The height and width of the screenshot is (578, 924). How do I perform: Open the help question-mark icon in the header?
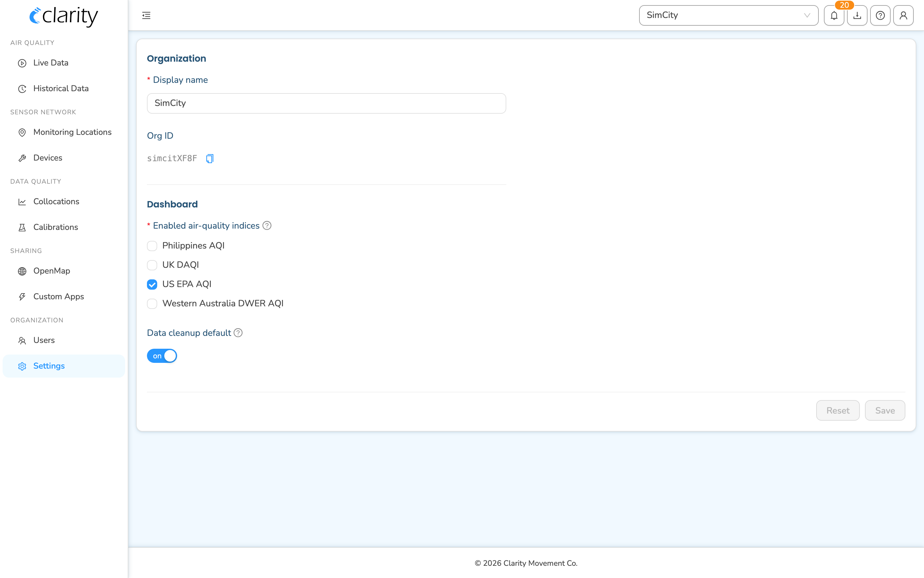point(880,15)
